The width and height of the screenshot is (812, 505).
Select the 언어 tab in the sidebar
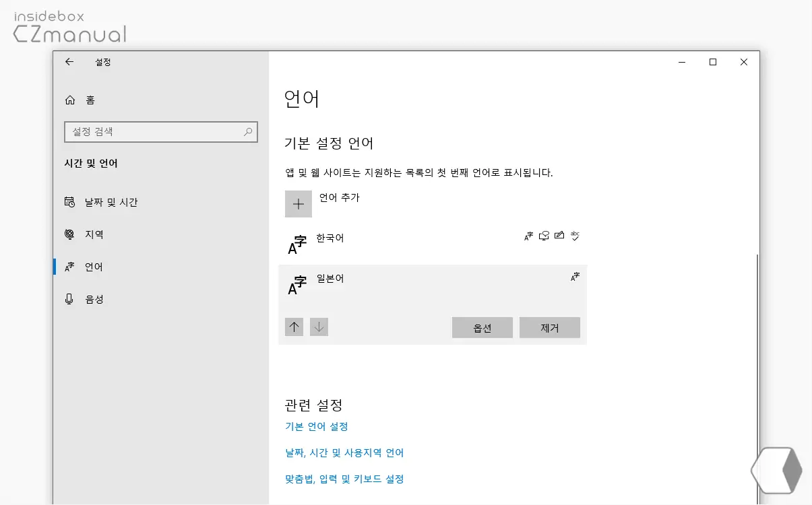tap(94, 266)
